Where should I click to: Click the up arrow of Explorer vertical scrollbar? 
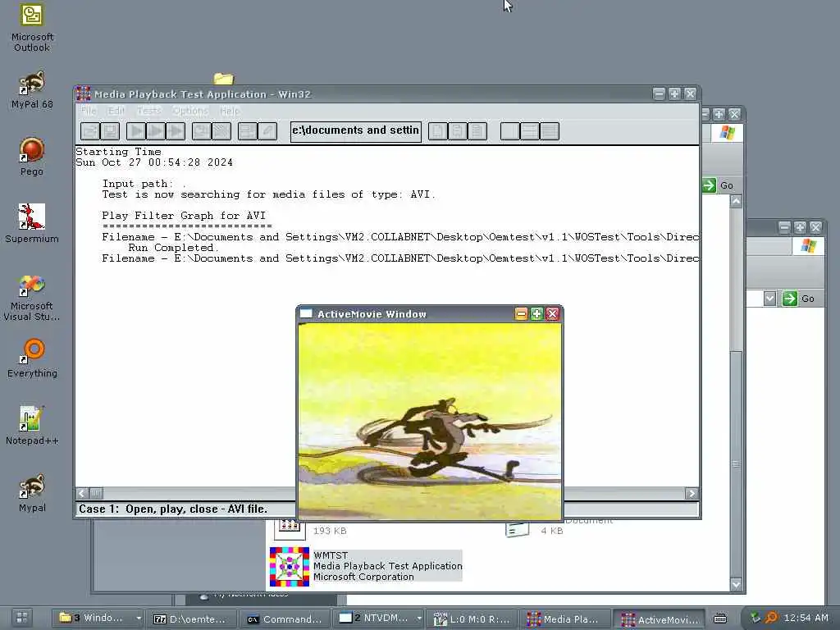coord(736,202)
